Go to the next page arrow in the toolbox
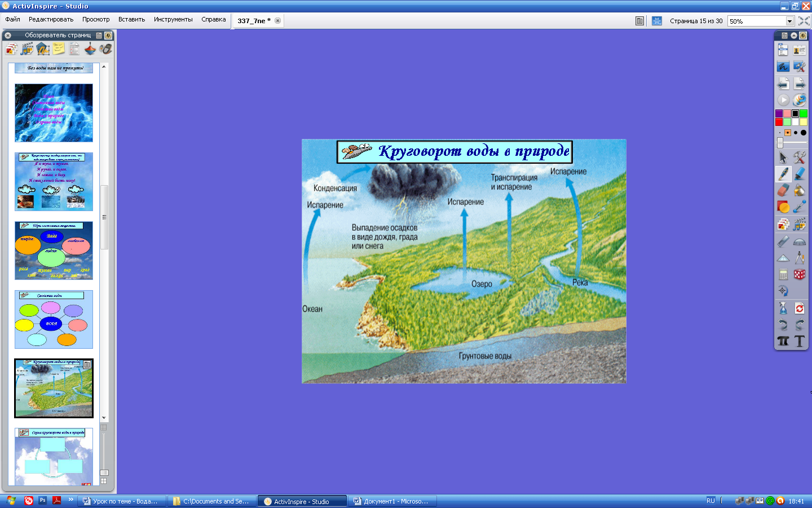This screenshot has width=812, height=508. click(x=800, y=84)
